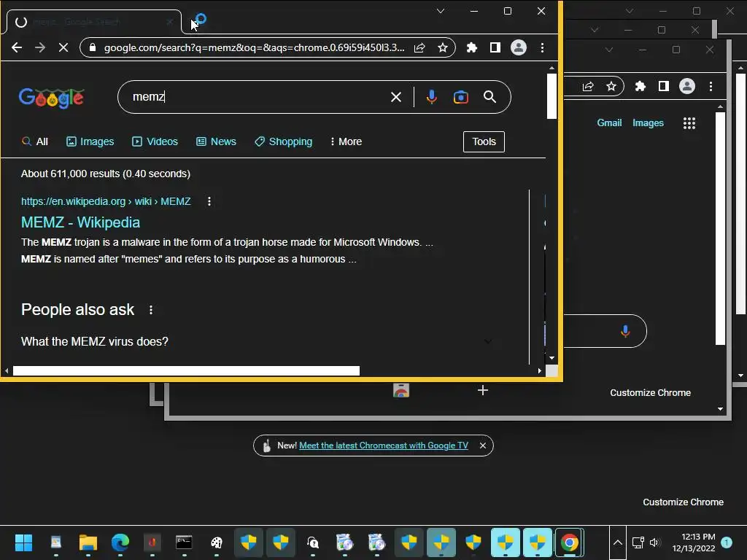Show hidden icons in the system tray

[x=617, y=542]
